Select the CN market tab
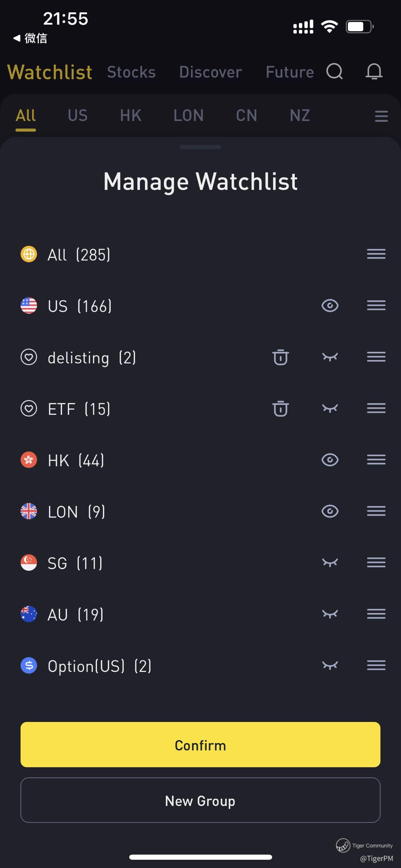 247,116
